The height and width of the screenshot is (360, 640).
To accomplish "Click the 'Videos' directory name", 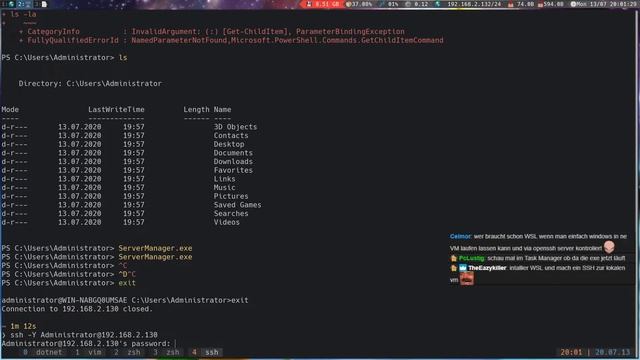I will click(x=227, y=222).
